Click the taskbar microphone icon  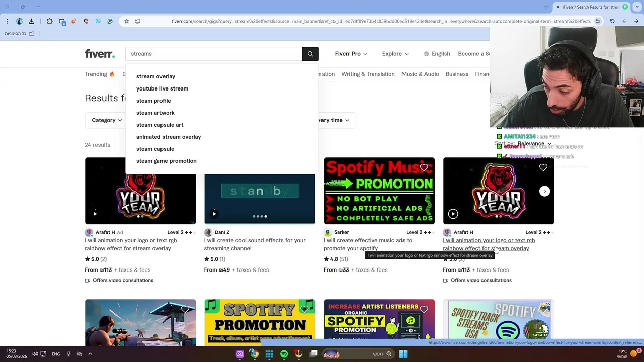click(68, 354)
